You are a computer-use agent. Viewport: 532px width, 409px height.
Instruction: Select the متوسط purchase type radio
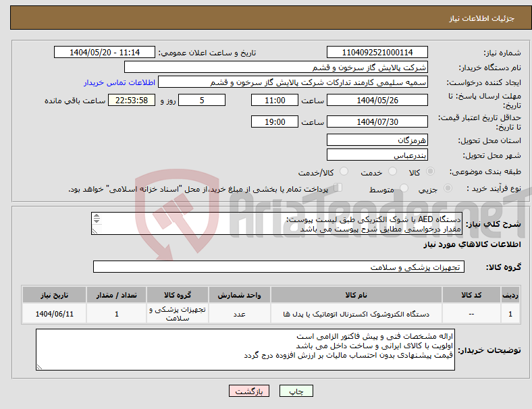point(404,188)
